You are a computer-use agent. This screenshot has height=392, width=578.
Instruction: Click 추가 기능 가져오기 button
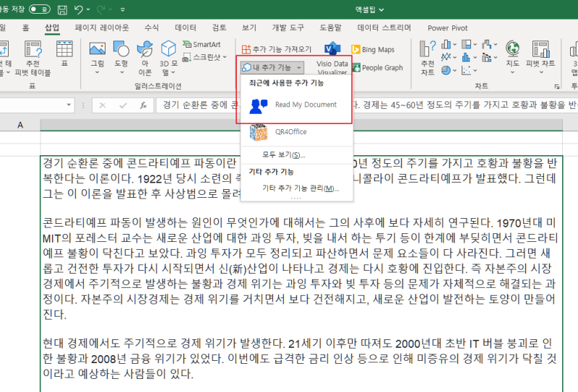(x=277, y=49)
